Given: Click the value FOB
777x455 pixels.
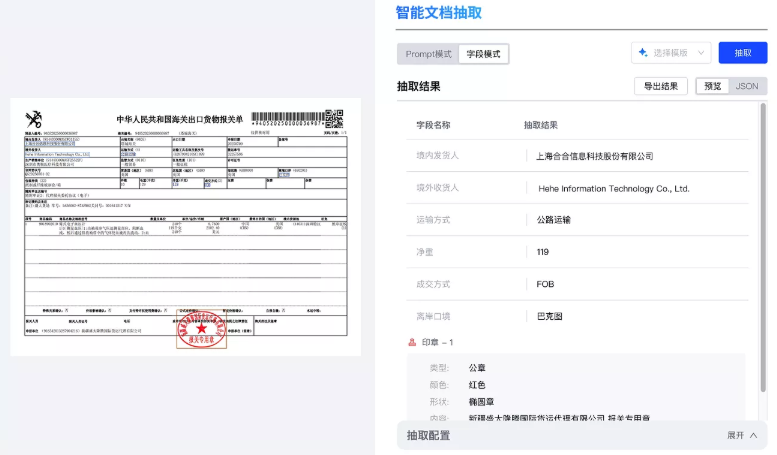Looking at the screenshot, I should [545, 284].
